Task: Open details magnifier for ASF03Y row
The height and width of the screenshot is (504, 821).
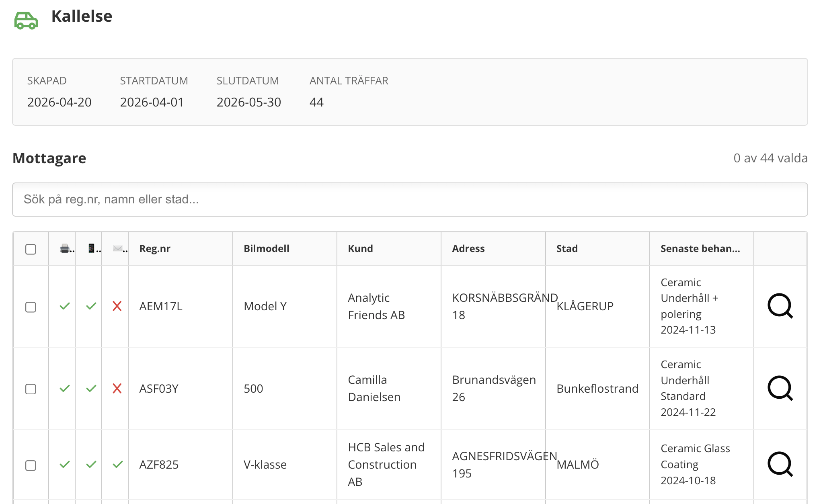Action: [x=780, y=388]
